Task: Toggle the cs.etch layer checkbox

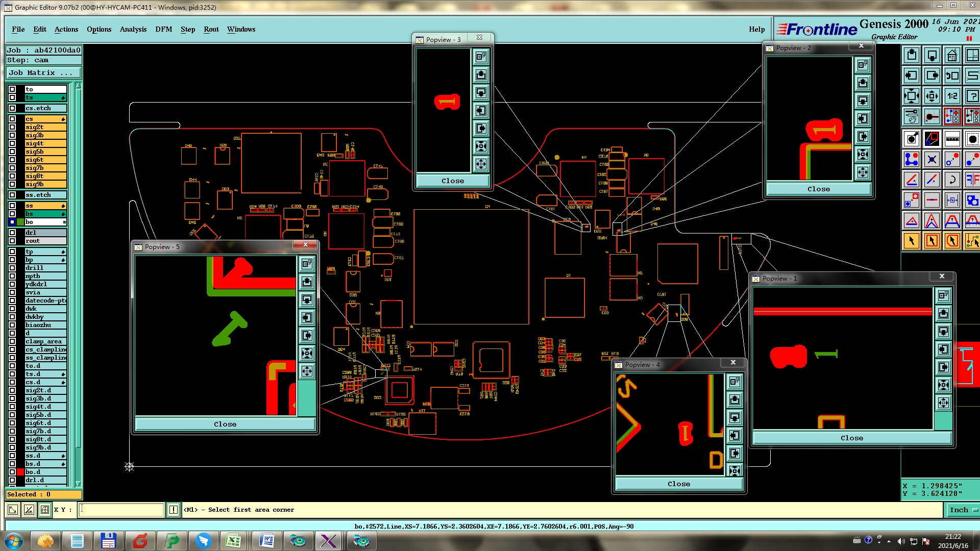Action: 12,108
